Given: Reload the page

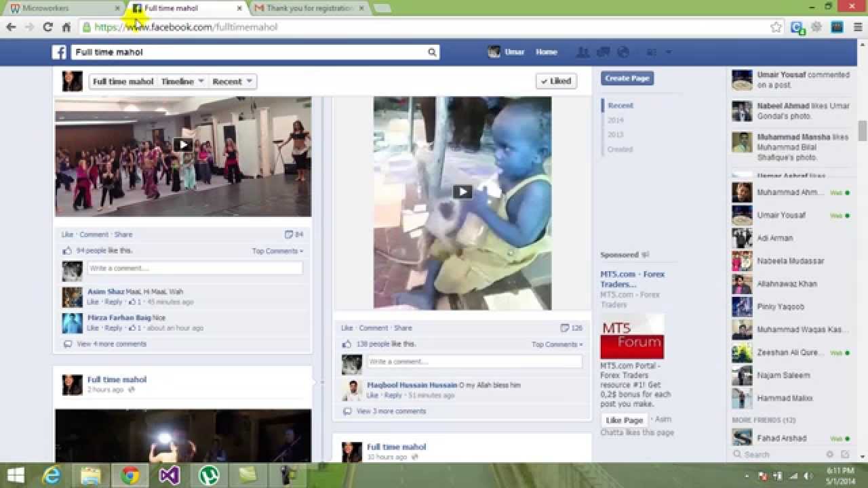Looking at the screenshot, I should (47, 27).
